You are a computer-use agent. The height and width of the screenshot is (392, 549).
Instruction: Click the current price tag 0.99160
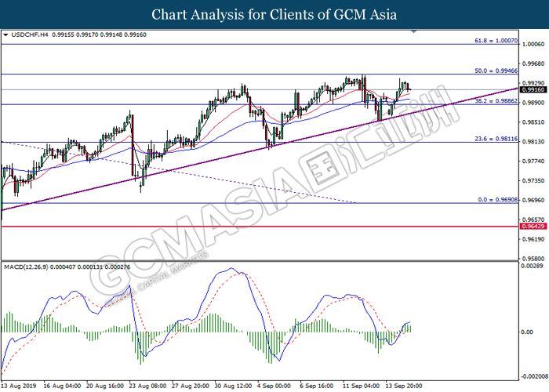tap(533, 90)
